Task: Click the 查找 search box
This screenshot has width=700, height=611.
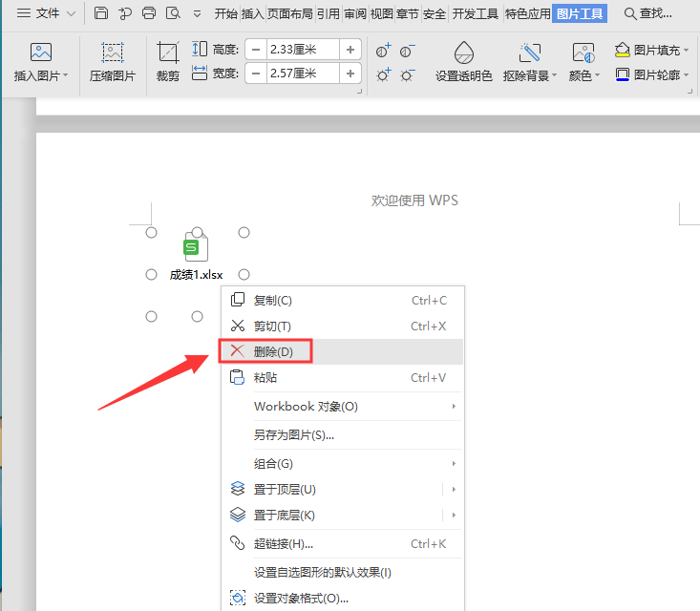Action: point(647,13)
